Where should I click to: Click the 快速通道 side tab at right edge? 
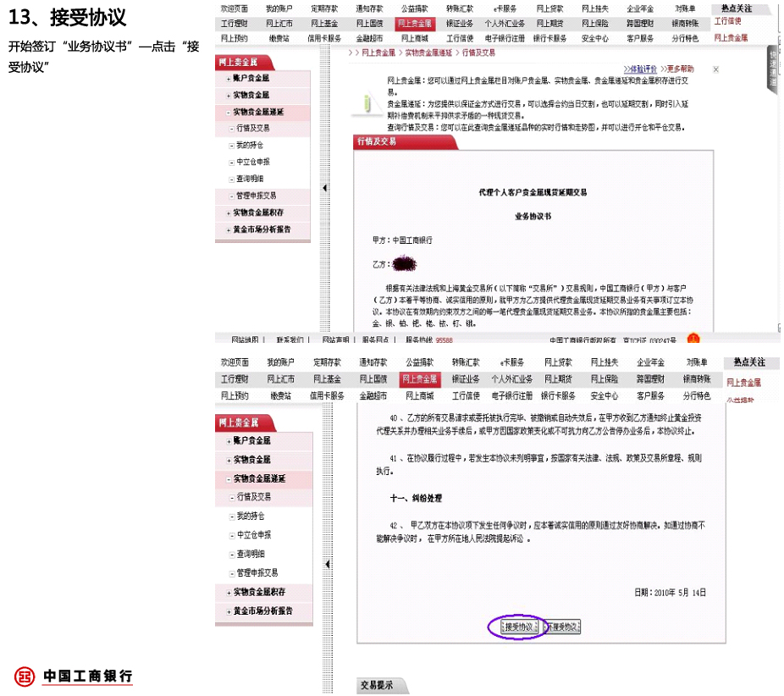pos(773,70)
